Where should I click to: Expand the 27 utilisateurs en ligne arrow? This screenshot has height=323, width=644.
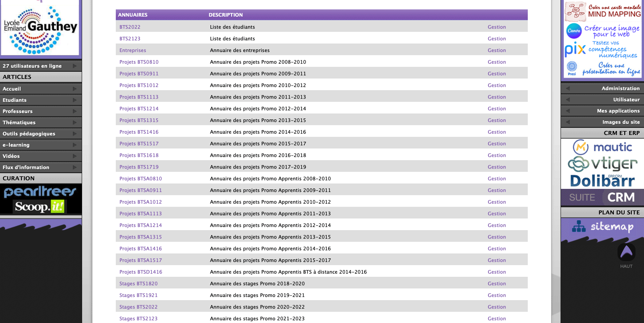tap(74, 66)
